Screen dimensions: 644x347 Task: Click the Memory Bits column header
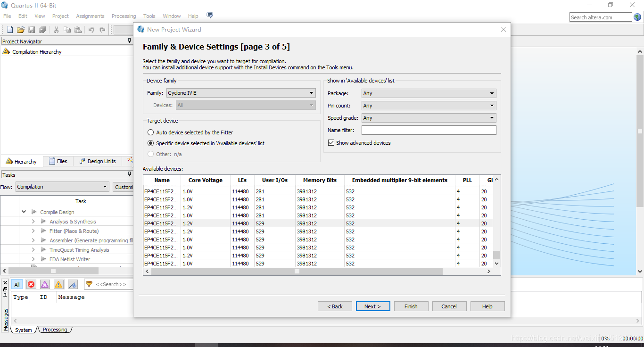point(320,180)
